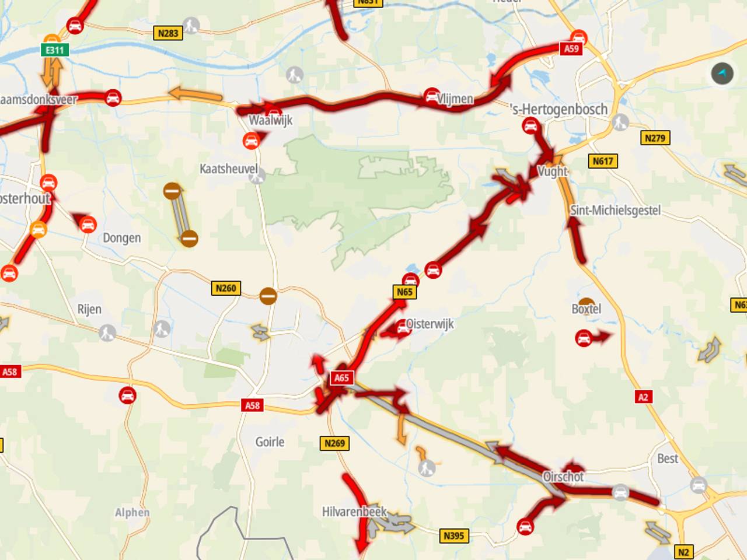The image size is (747, 560).
Task: Click the N65 road shield
Action: [404, 292]
